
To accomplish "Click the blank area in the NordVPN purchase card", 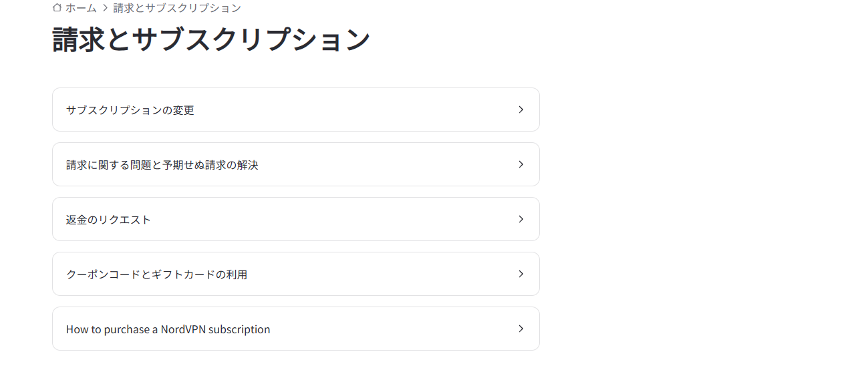I will coord(394,329).
